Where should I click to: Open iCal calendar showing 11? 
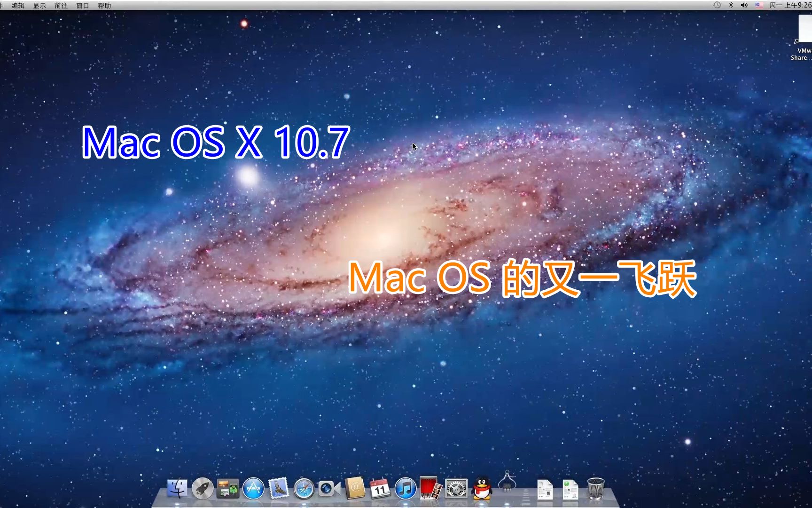[x=380, y=489]
